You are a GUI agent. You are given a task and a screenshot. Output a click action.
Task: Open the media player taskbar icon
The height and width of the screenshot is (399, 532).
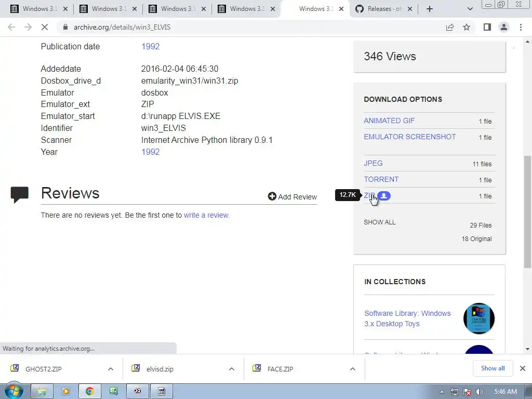coord(66,392)
